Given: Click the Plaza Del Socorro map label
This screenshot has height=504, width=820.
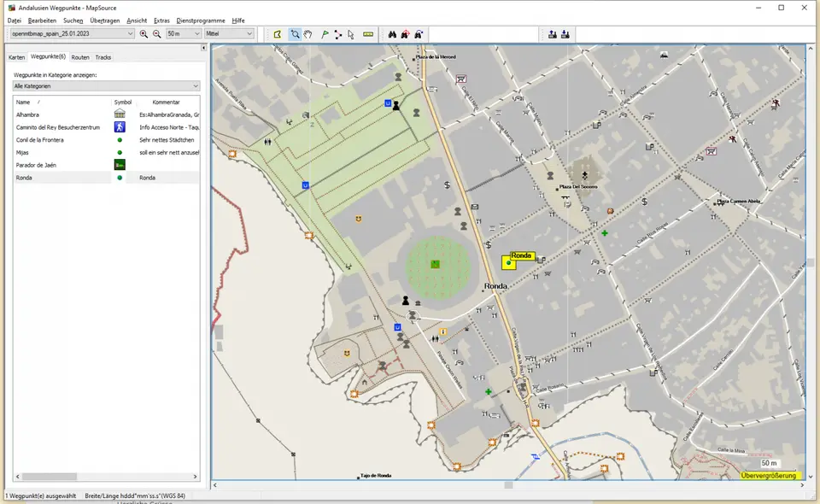Looking at the screenshot, I should [x=578, y=186].
